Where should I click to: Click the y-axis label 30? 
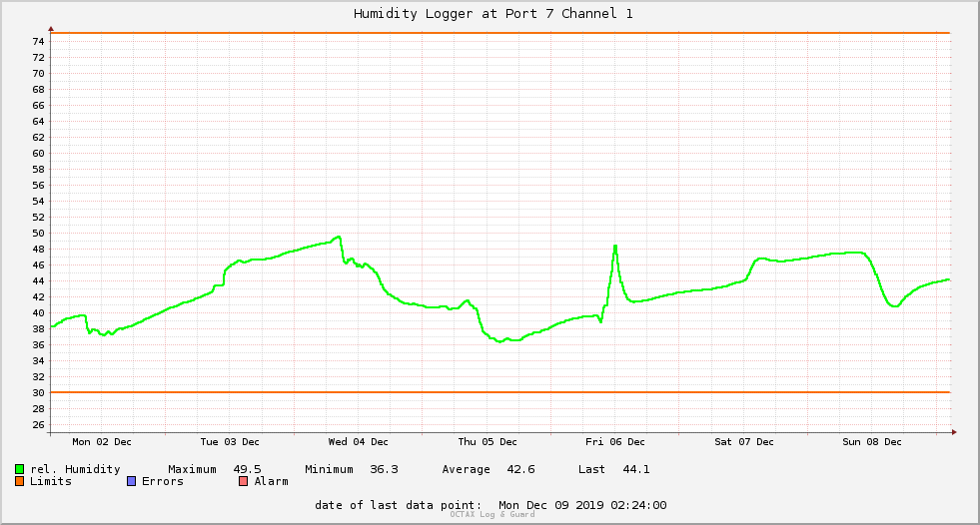pos(39,392)
